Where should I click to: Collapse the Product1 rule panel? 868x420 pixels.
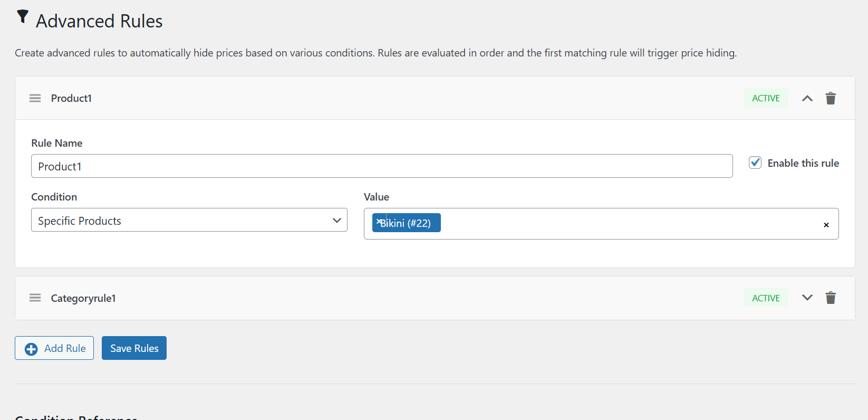tap(807, 98)
